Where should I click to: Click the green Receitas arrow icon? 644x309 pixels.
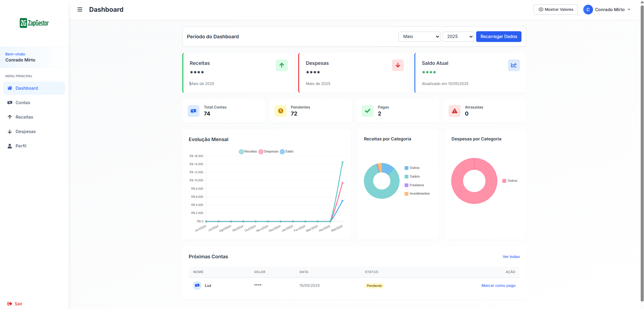click(x=282, y=65)
